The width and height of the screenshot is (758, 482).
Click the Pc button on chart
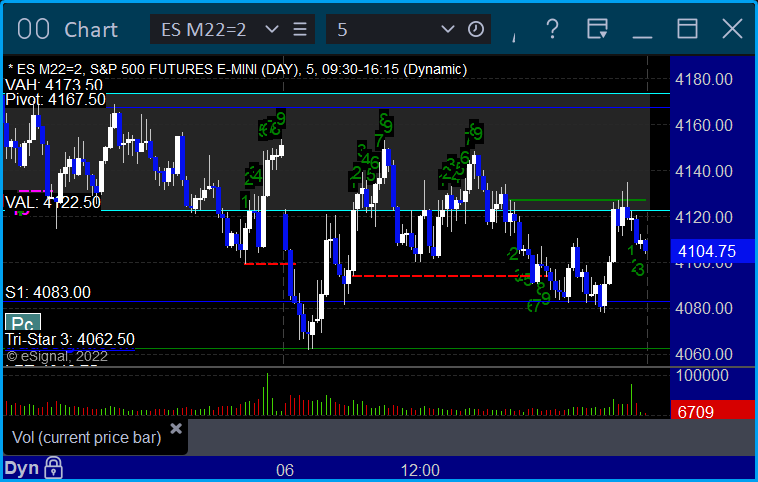[23, 322]
